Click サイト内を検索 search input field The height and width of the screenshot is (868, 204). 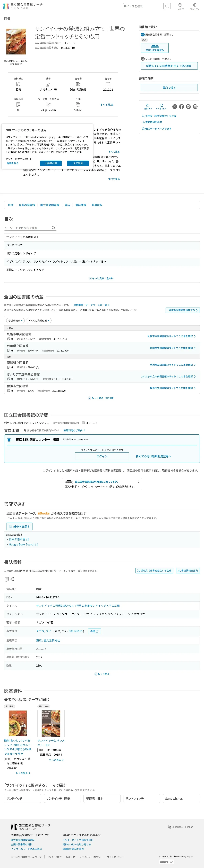143,6
